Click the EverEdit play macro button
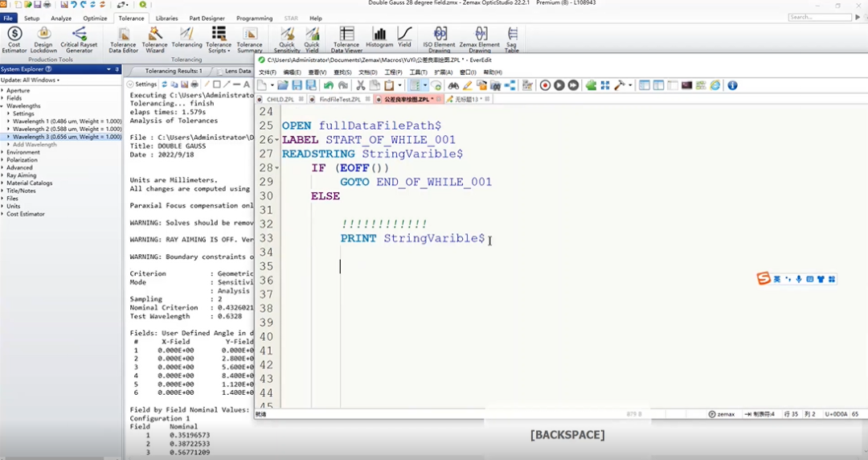The image size is (868, 460). (x=559, y=85)
